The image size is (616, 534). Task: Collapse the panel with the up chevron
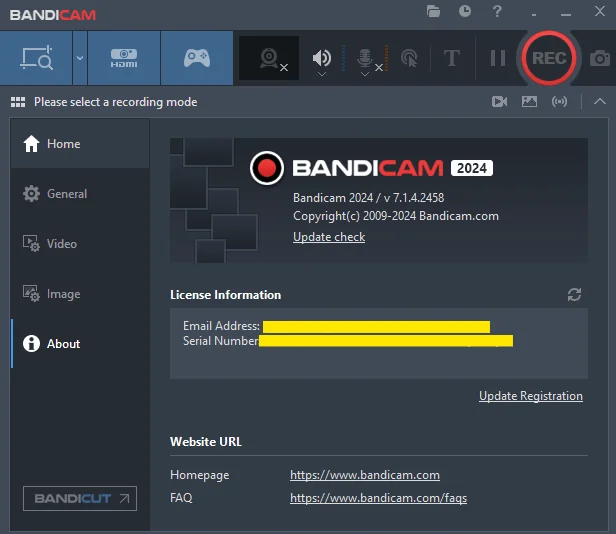click(x=600, y=101)
